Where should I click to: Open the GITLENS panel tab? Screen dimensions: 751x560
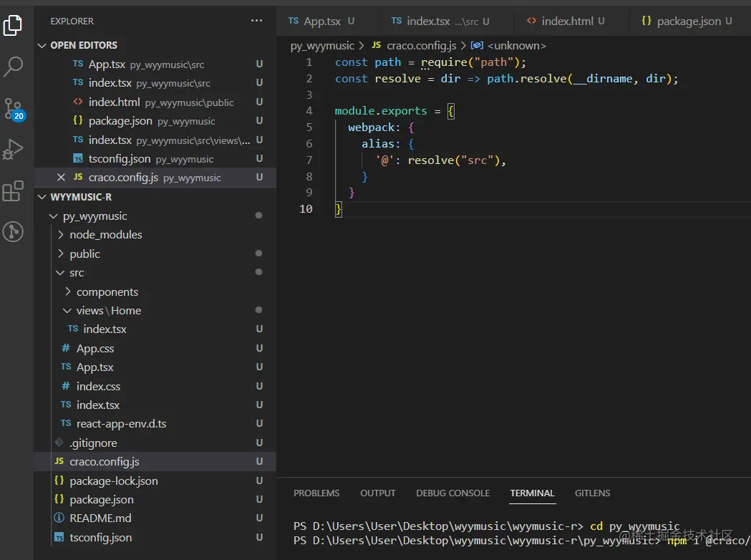[x=593, y=493]
